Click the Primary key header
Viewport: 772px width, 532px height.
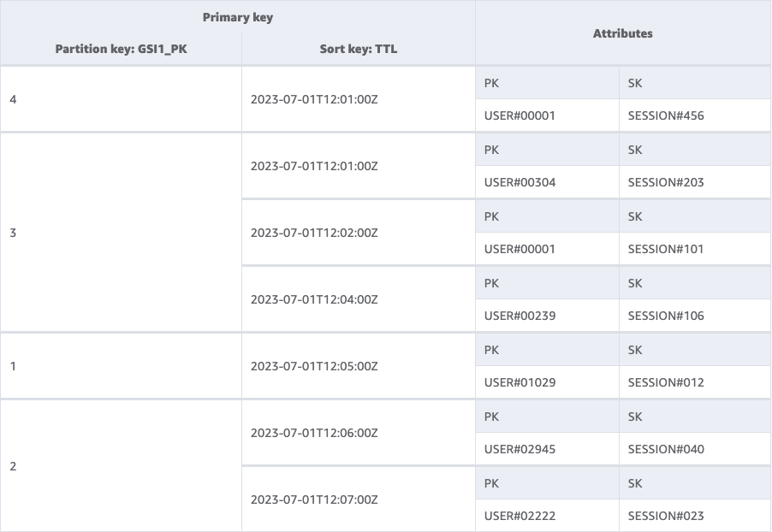pyautogui.click(x=238, y=17)
